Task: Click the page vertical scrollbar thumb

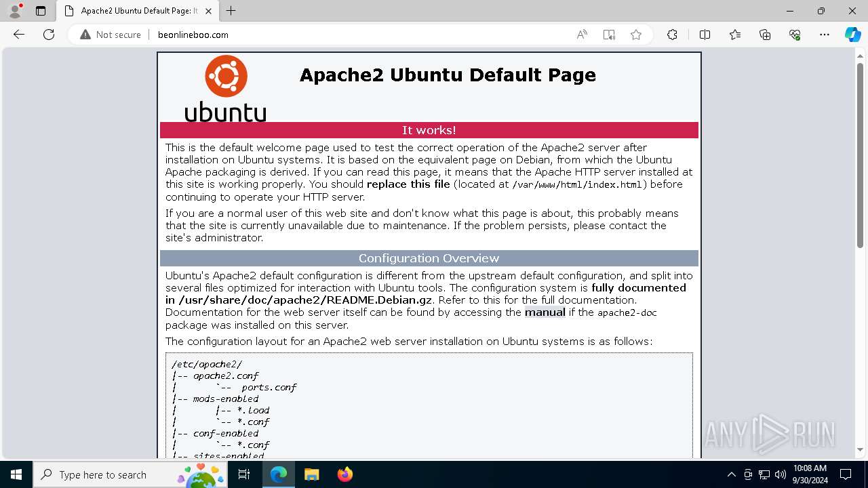Action: coord(861,154)
